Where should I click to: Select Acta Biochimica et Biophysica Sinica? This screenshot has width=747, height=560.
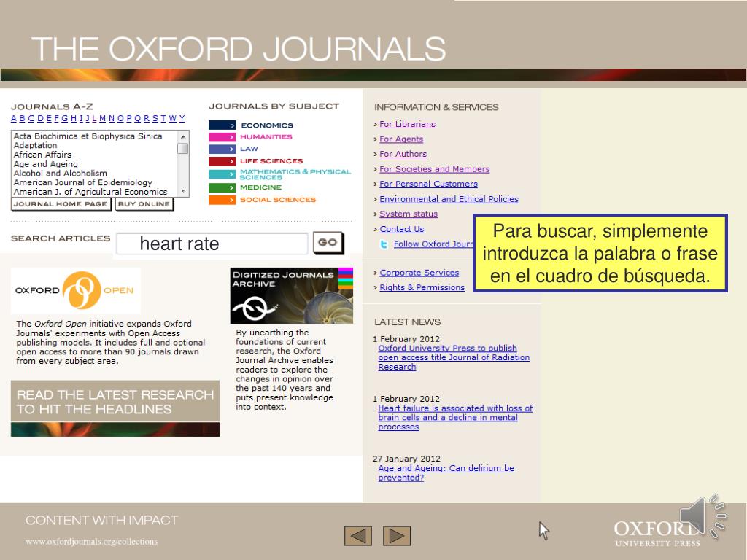click(x=88, y=136)
